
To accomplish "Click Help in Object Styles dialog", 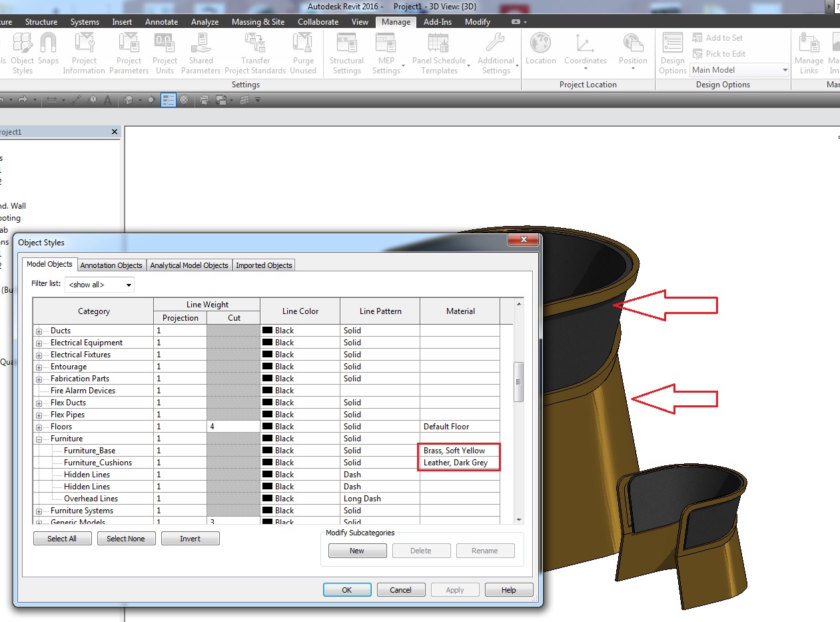I will point(509,590).
